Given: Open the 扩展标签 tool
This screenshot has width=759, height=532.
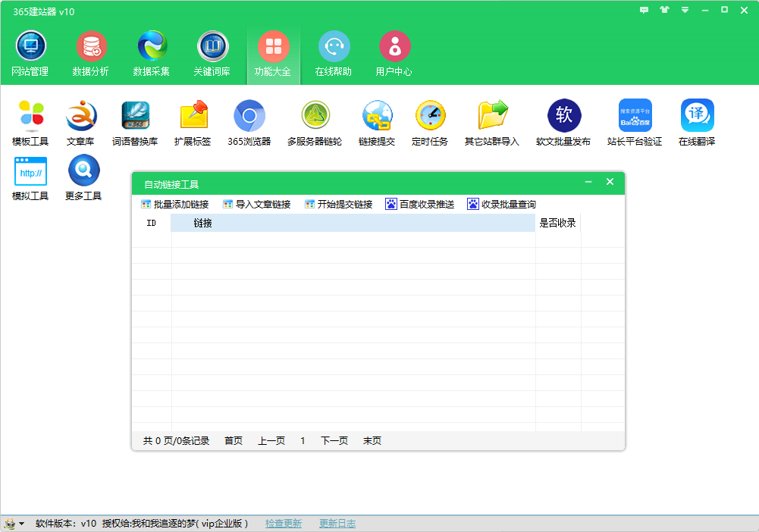Looking at the screenshot, I should point(193,123).
